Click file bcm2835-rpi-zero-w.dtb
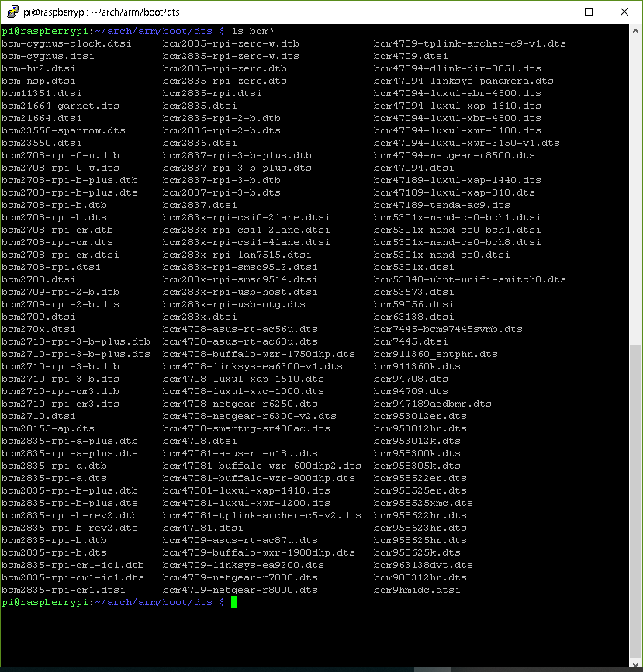The height and width of the screenshot is (672, 643). point(231,43)
